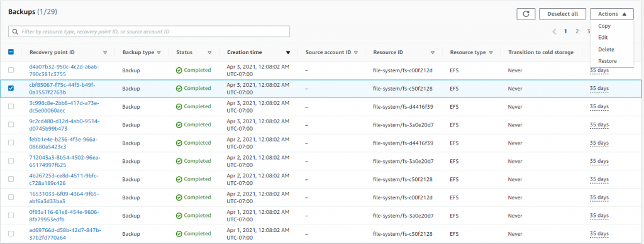This screenshot has width=644, height=244.
Task: Sort by Status column arrow
Action: 209,53
